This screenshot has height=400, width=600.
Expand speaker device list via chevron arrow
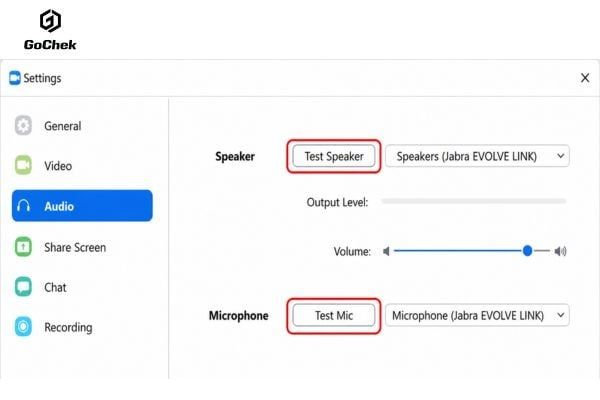[561, 156]
